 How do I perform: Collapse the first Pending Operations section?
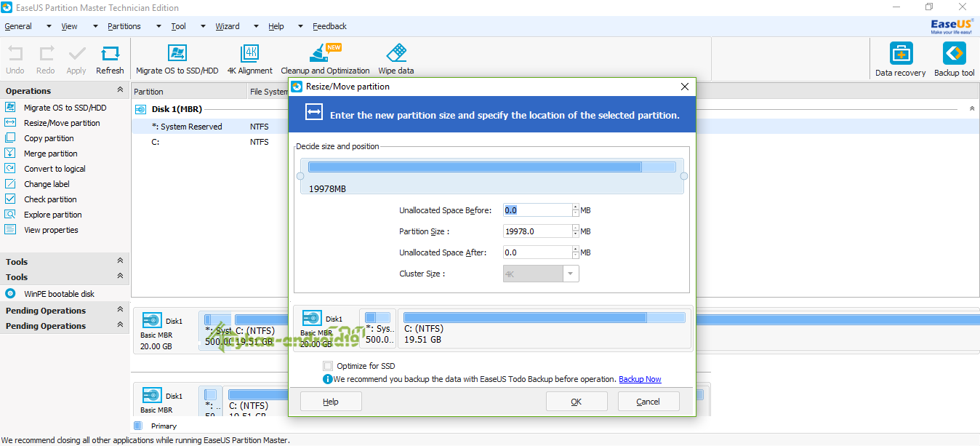click(120, 310)
